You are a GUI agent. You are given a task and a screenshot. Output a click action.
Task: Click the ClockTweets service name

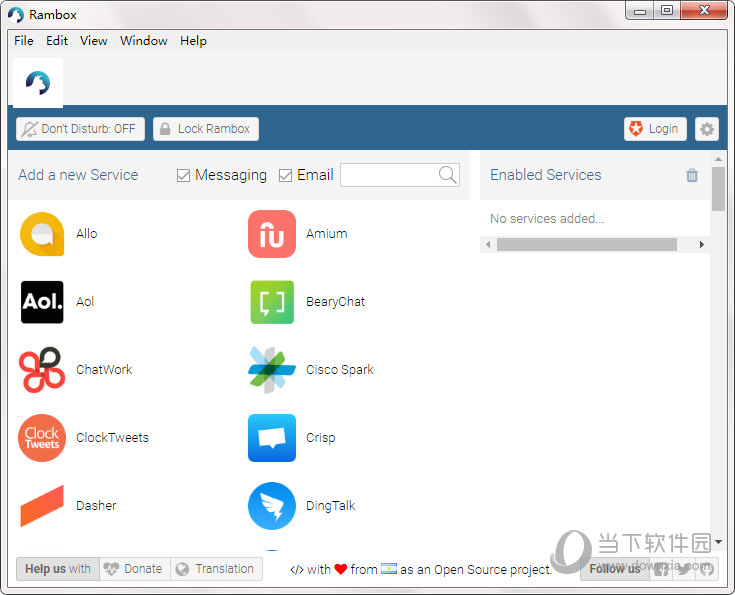point(112,437)
